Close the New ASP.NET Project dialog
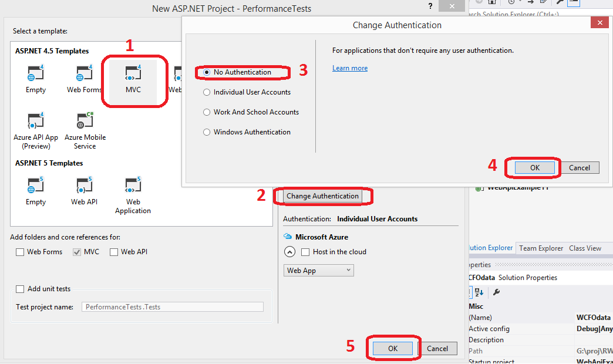The width and height of the screenshot is (613, 364). coord(452,6)
